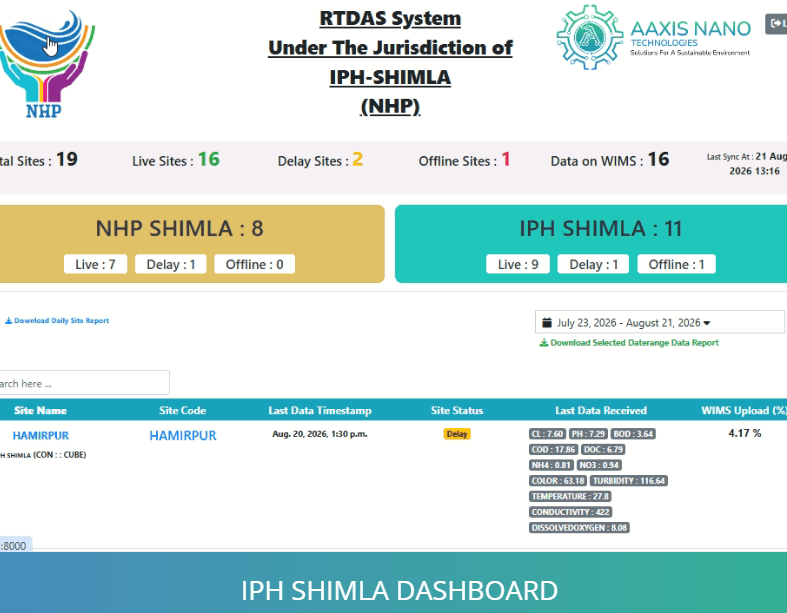Click the WIMS Upload (%) column header

pyautogui.click(x=744, y=411)
